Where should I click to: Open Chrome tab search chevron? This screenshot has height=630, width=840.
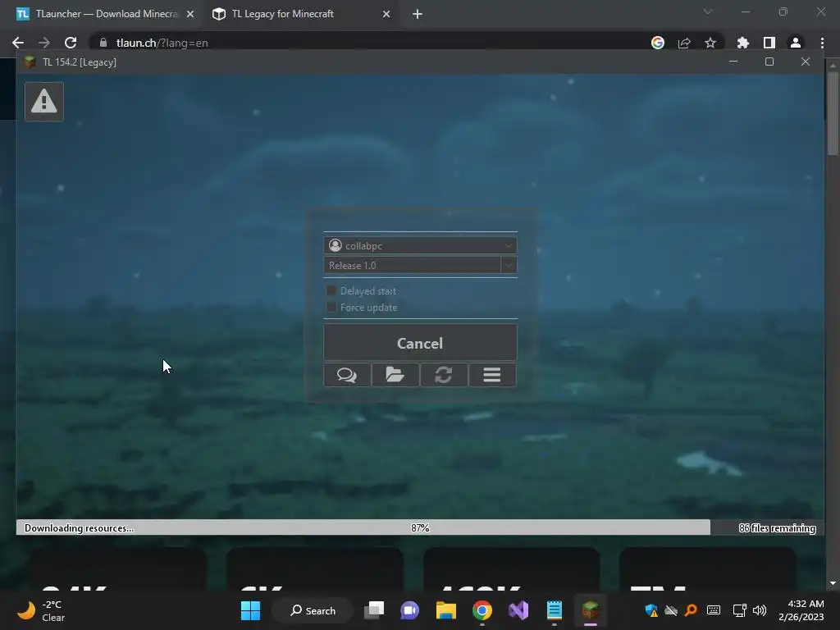pyautogui.click(x=708, y=11)
